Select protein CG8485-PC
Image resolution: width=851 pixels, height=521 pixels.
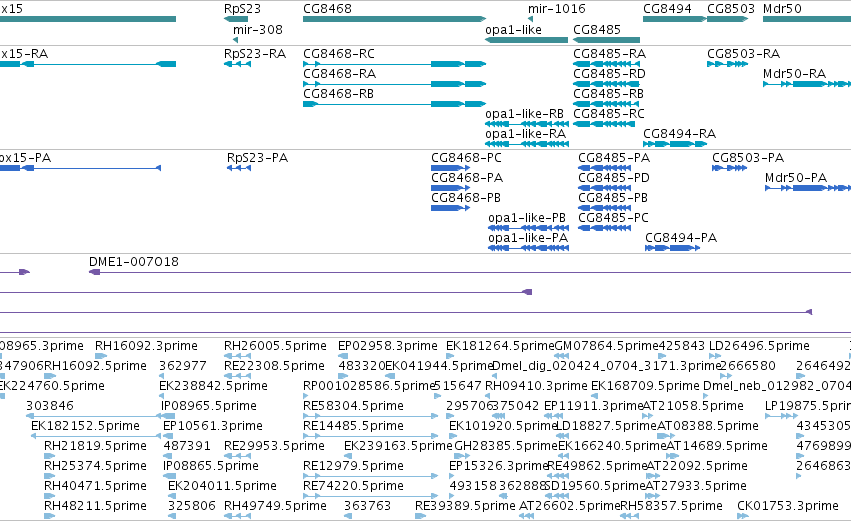click(613, 218)
